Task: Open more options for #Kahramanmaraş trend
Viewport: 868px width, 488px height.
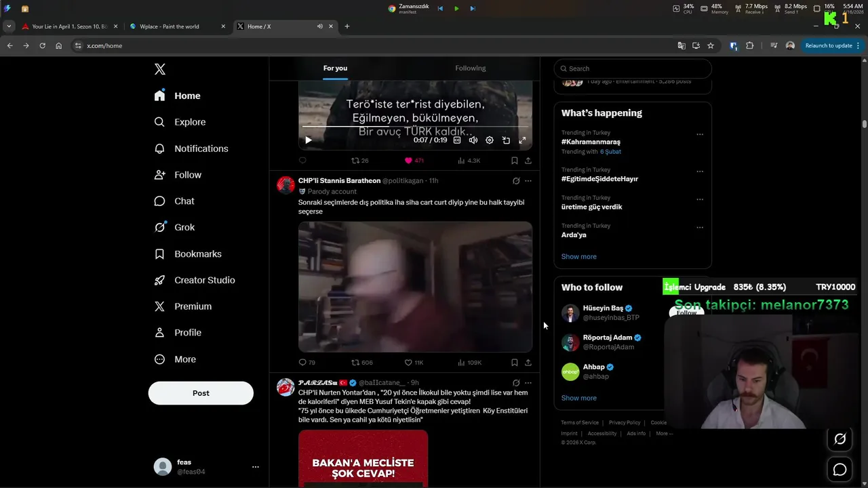Action: coord(700,134)
